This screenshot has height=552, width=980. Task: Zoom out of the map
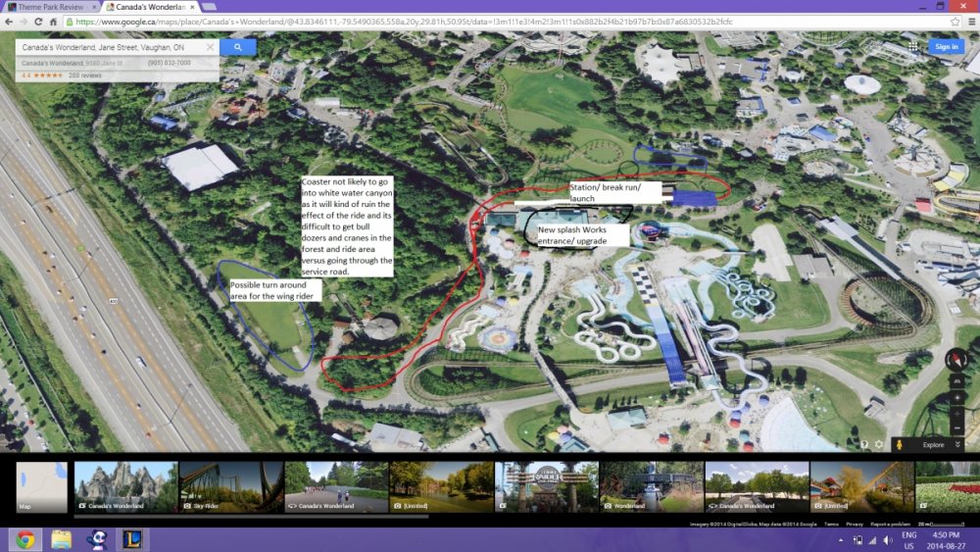tap(956, 427)
